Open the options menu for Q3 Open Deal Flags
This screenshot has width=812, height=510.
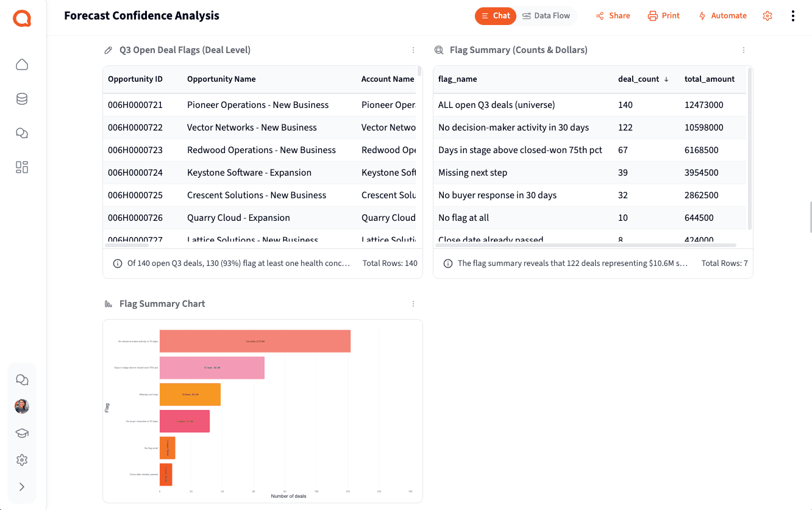pos(413,50)
